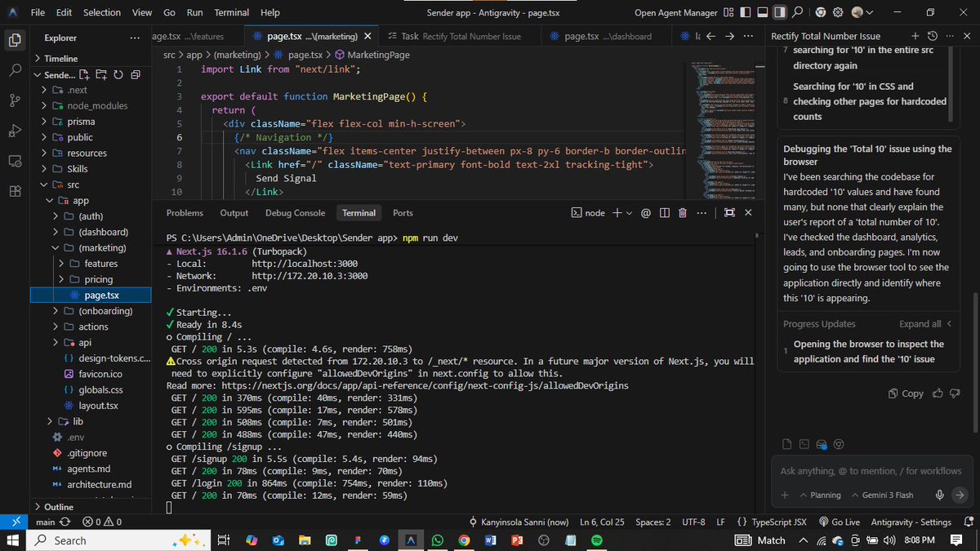Toggle the bottom panel layout icon

762,12
